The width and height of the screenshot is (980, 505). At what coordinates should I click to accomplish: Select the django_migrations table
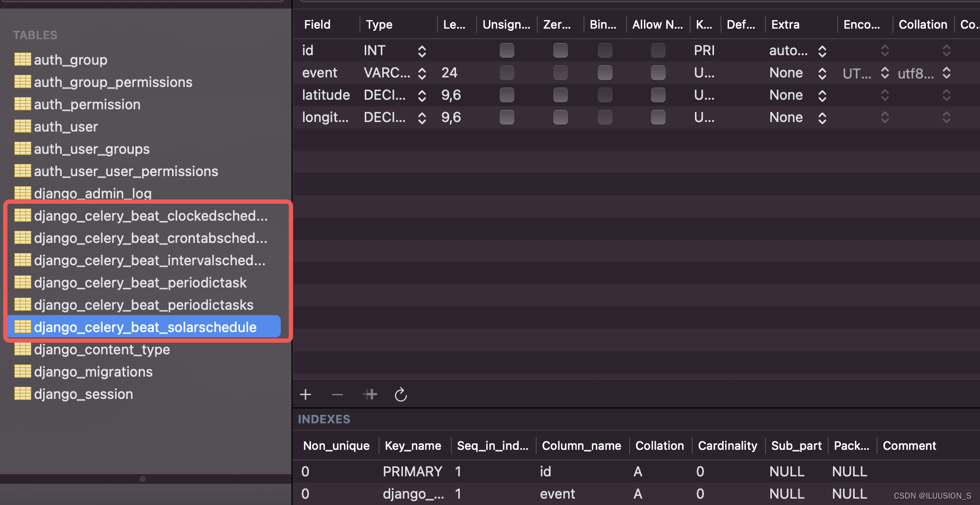tap(93, 372)
